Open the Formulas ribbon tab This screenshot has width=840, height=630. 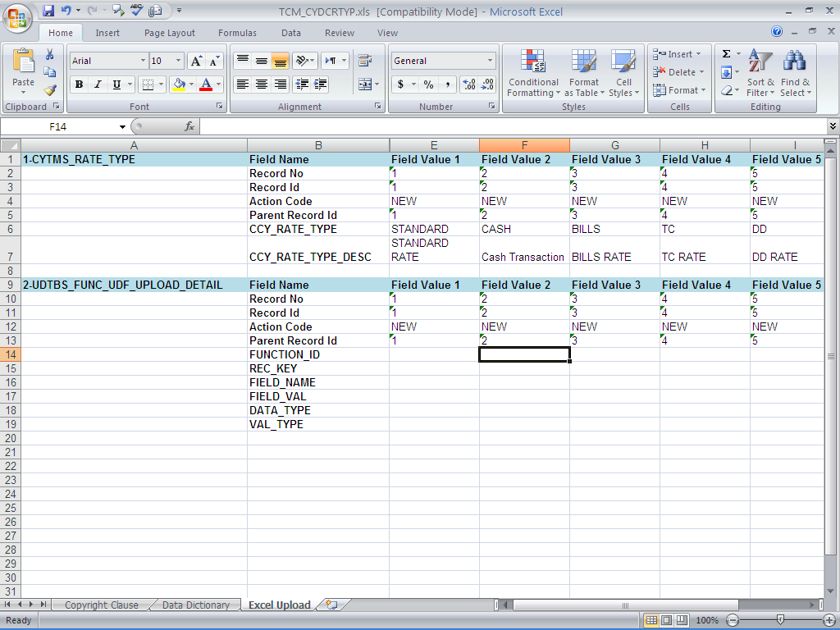tap(237, 33)
